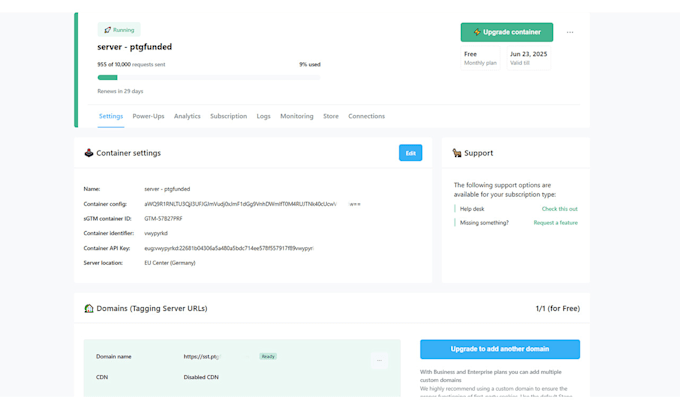The image size is (680, 409).
Task: Click the Domains house icon
Action: (x=88, y=308)
